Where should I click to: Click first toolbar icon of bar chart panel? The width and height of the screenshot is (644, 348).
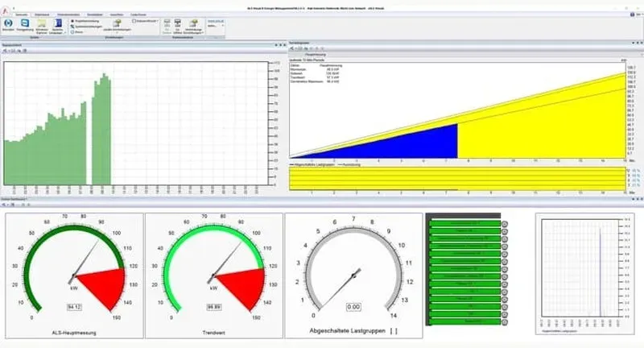5,51
